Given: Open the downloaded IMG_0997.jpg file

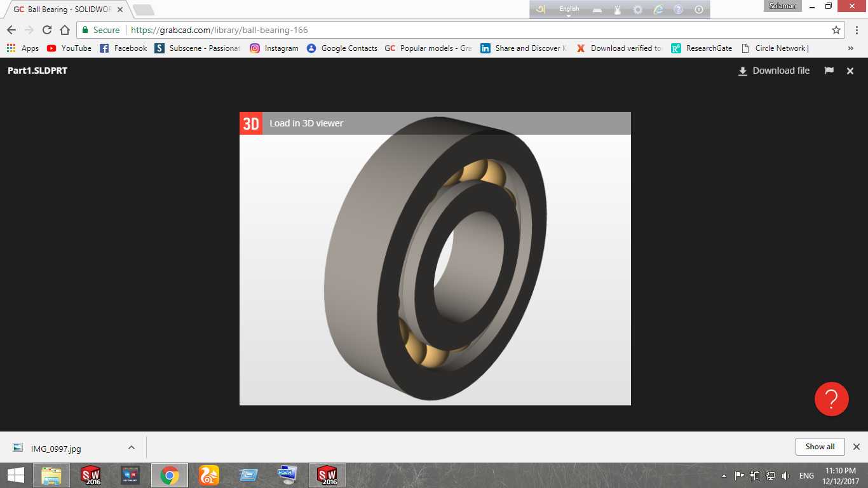Looking at the screenshot, I should click(x=56, y=448).
